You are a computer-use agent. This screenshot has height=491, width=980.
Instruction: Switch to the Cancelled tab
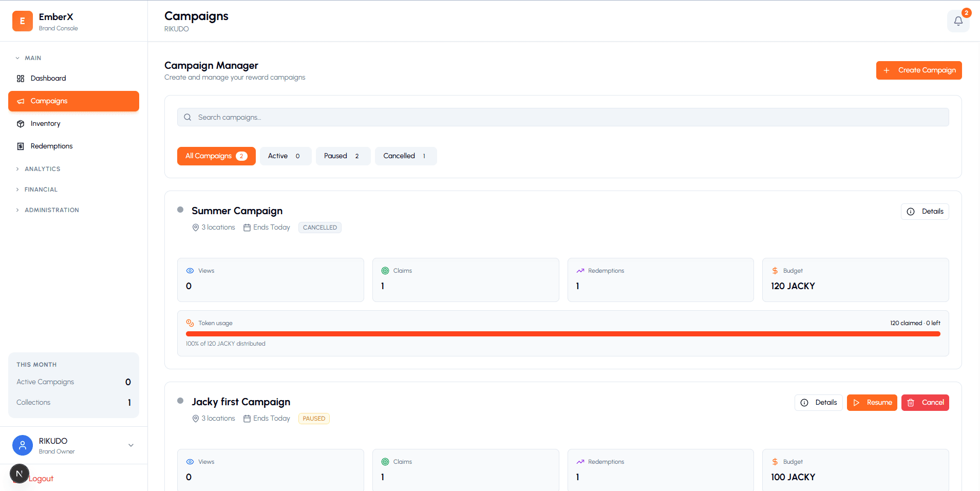(405, 156)
